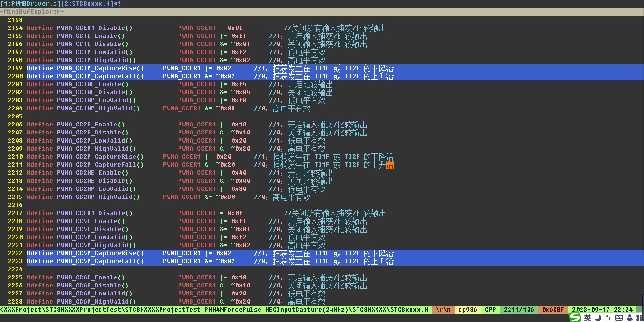The width and height of the screenshot is (644, 322).
Task: Place cursor on PWMA_CC2E_Enable() macro name
Action: click(91, 125)
